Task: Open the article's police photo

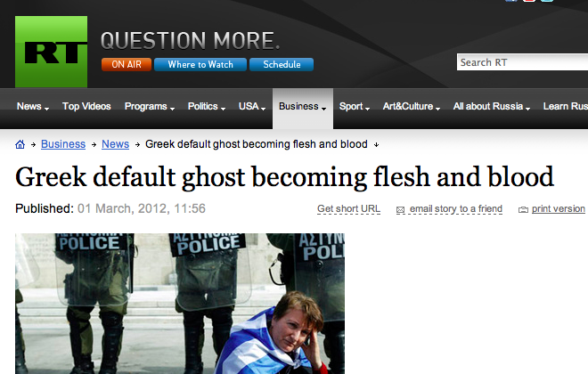Action: click(180, 304)
